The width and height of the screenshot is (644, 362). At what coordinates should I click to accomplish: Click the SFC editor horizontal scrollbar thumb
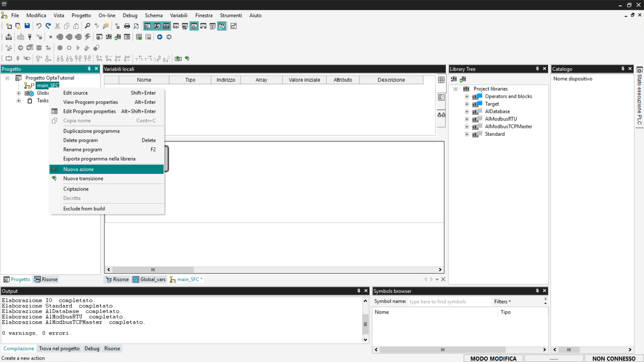153,270
